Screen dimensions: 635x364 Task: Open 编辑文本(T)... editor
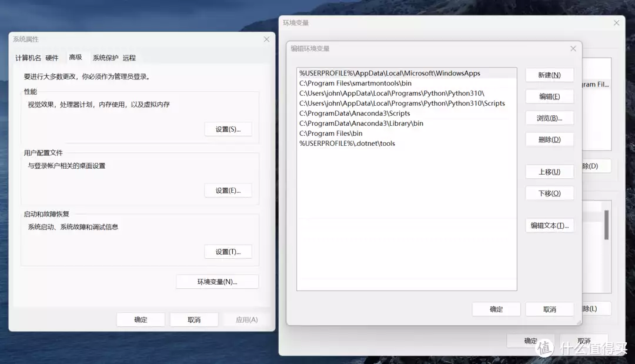pos(550,226)
